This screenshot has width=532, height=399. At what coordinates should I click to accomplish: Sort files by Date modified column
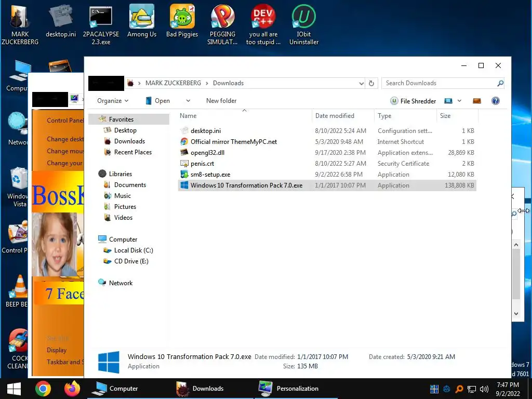pyautogui.click(x=343, y=116)
